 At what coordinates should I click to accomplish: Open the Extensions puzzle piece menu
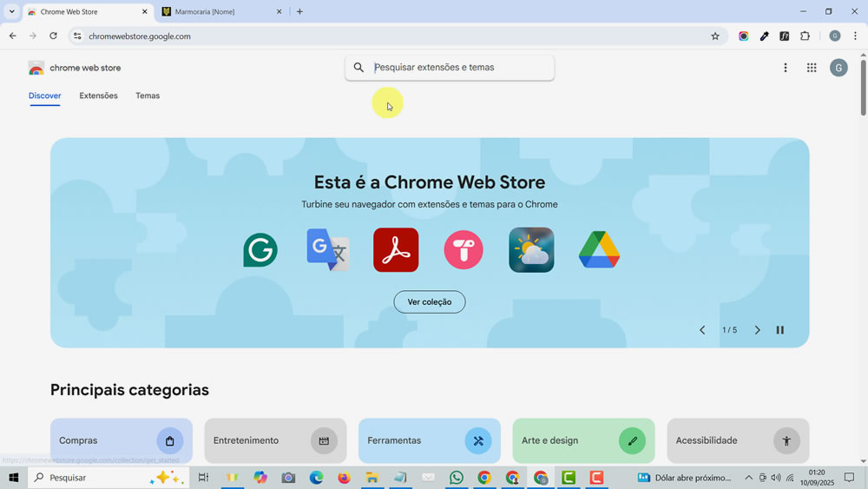[805, 36]
